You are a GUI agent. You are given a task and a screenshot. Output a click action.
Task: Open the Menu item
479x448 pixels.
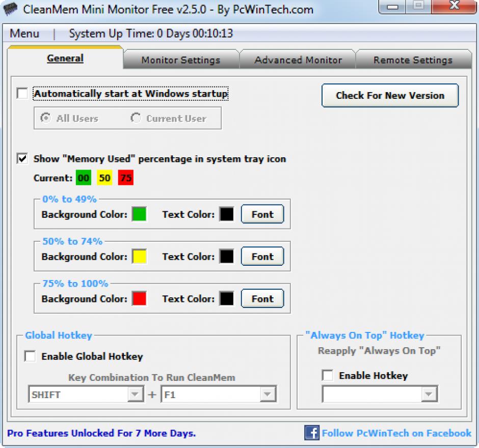point(24,33)
